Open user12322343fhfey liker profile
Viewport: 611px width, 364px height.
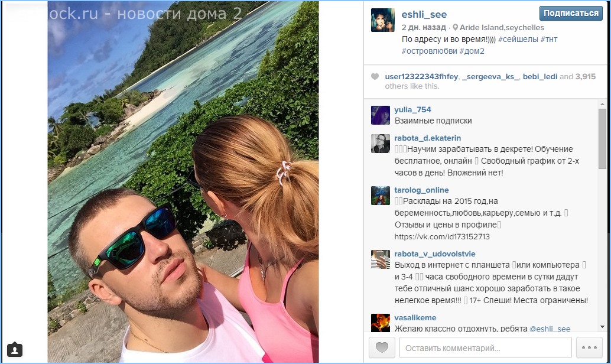pyautogui.click(x=421, y=77)
